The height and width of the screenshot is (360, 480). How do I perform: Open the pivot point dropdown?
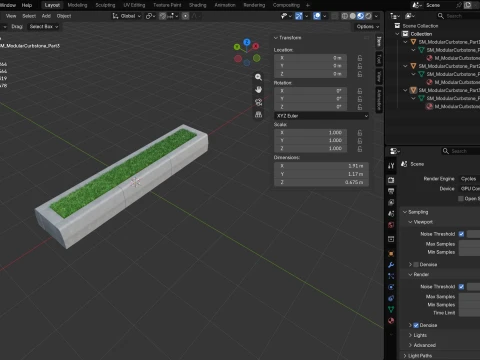(150, 16)
